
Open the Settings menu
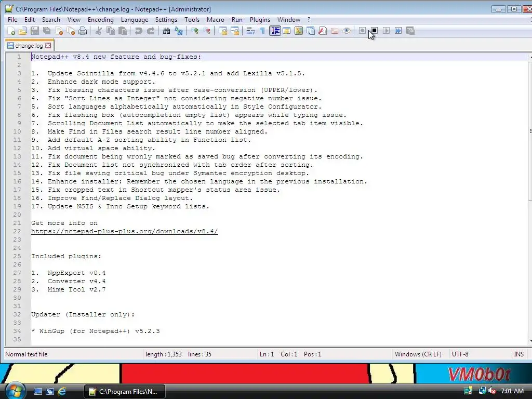(x=166, y=20)
